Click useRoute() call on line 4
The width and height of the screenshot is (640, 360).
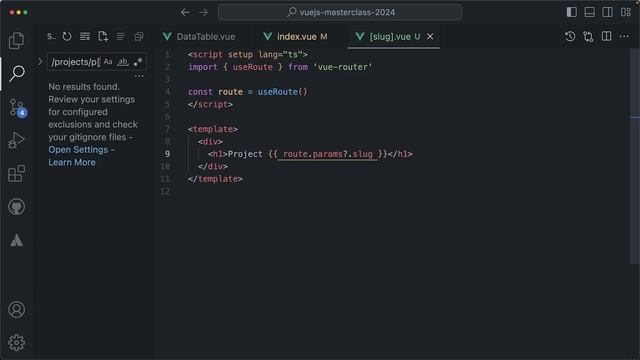pyautogui.click(x=282, y=92)
